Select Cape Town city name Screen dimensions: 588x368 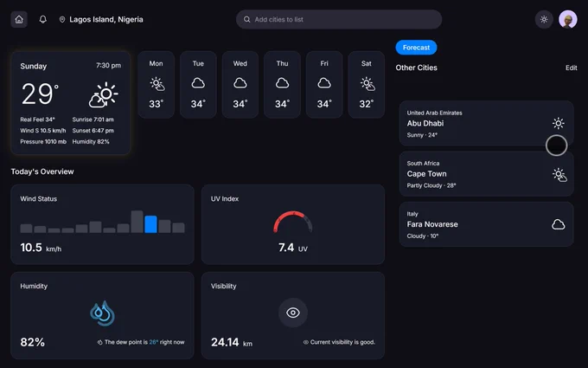[x=427, y=174]
